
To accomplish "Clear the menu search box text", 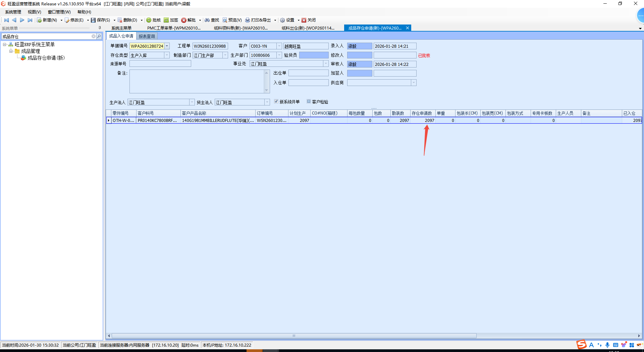I will pos(94,36).
